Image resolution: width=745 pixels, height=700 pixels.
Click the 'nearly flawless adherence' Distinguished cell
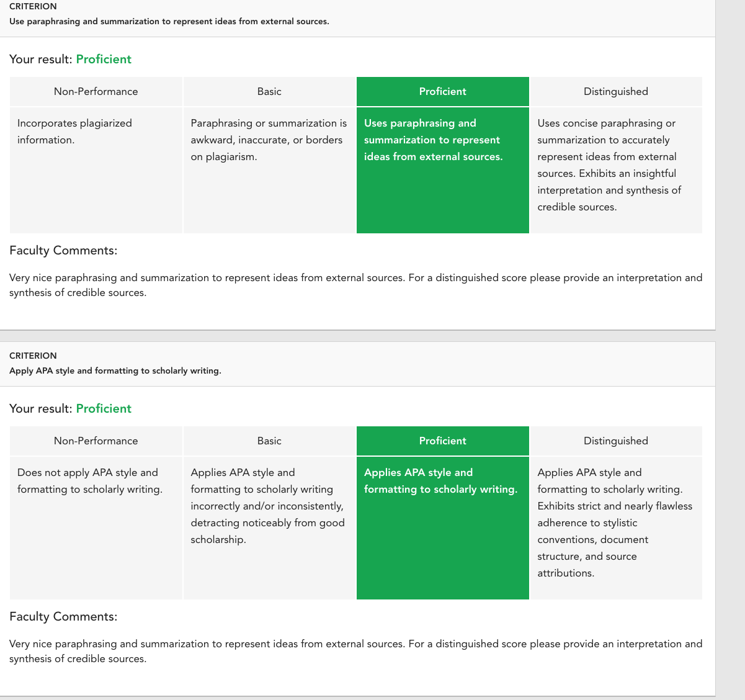[x=616, y=528]
